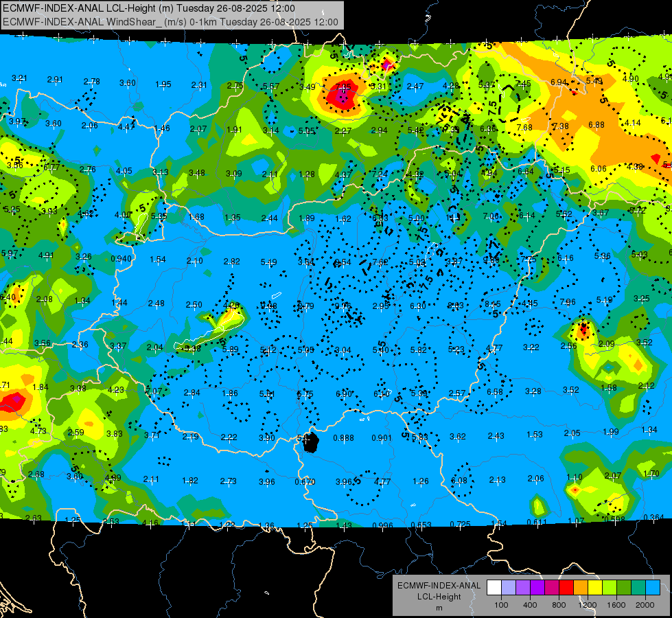Click the wind shear value 7.68
Viewport: 672px width, 618px height.
point(524,127)
